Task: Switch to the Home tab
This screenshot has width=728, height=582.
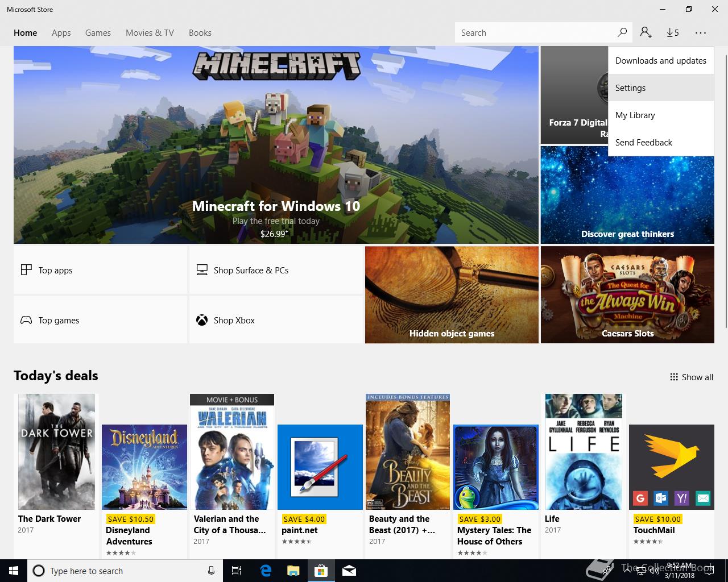Action: [25, 32]
